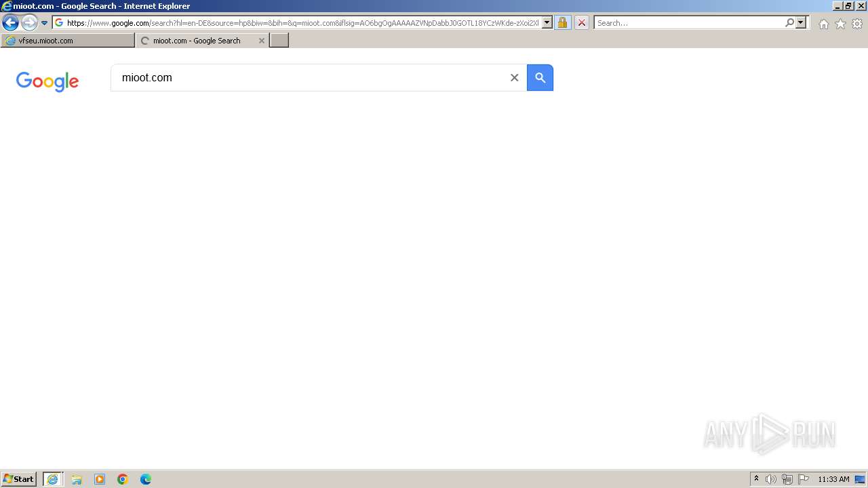The image size is (868, 488).
Task: Go back with the Back arrow button
Action: (10, 23)
